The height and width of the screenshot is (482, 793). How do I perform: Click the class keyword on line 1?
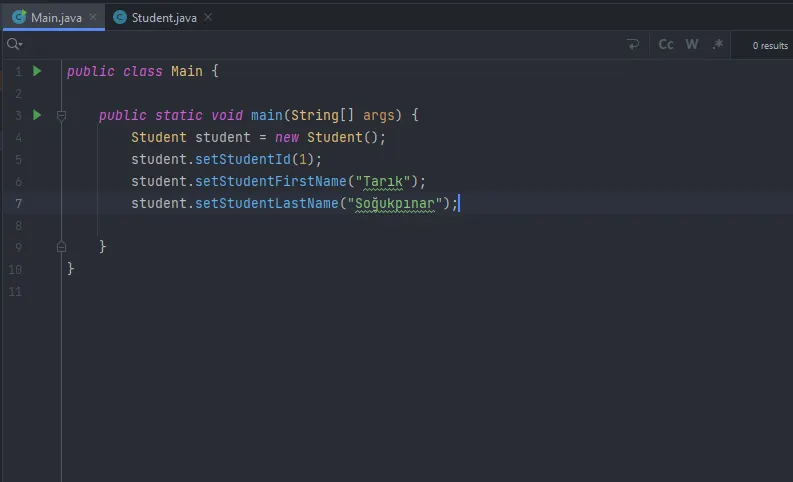tap(143, 71)
